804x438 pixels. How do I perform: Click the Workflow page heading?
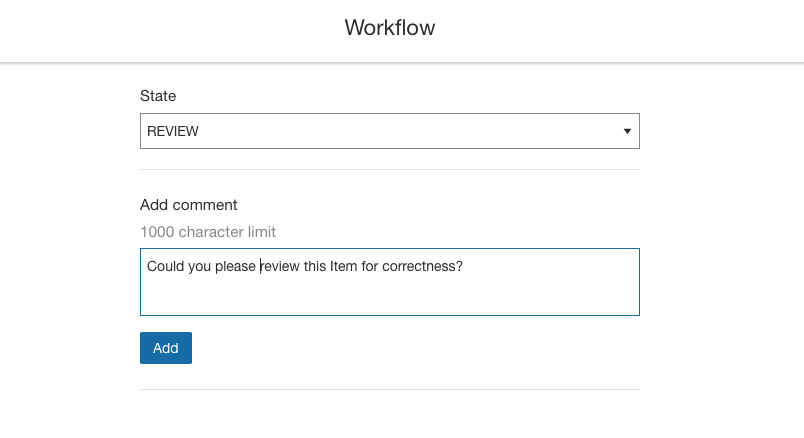coord(390,28)
